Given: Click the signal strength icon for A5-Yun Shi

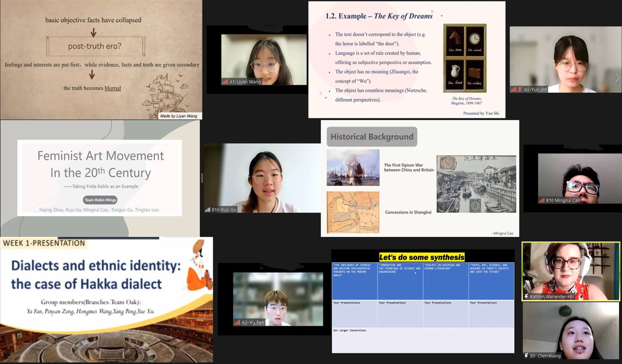Looking at the screenshot, I should (x=513, y=90).
